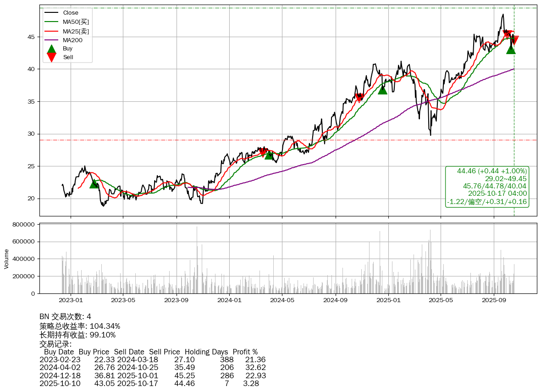Image resolution: width=541 pixels, height=392 pixels.
Task: Click the green price info box showing 44.46
Action: [x=487, y=186]
